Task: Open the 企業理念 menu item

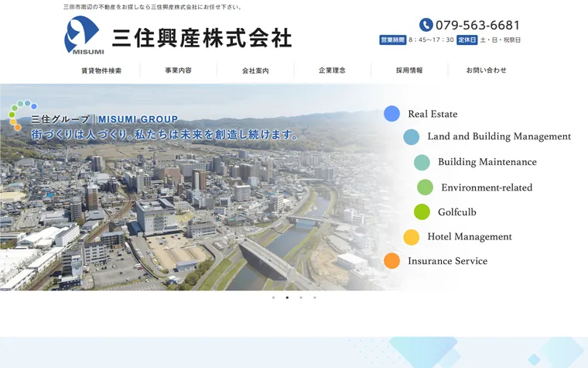Action: pos(332,71)
